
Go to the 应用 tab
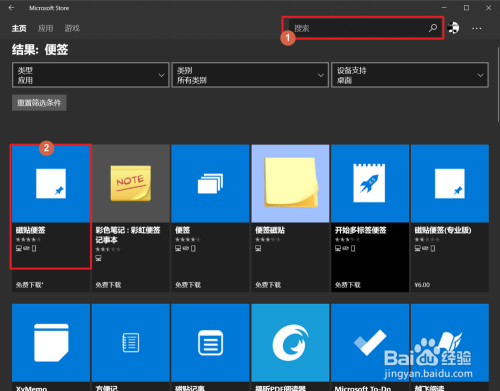point(45,28)
